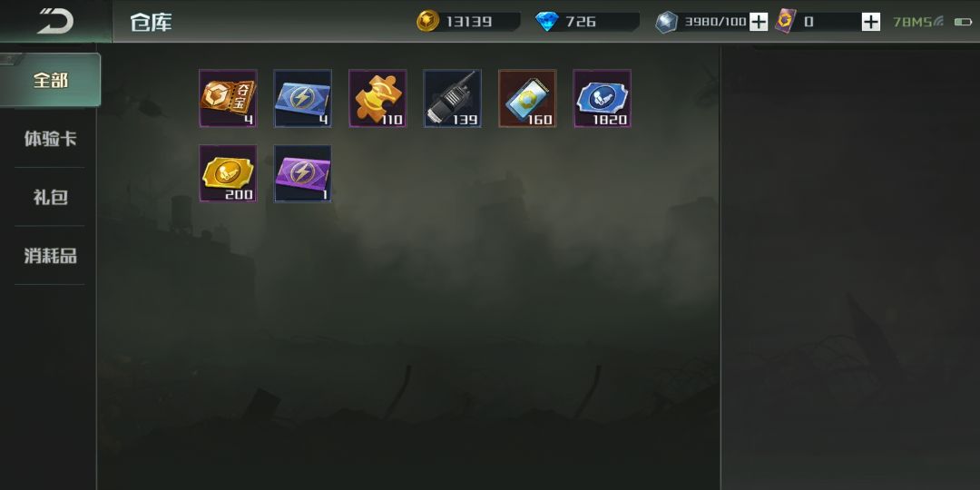Select the purple lightning card item

pos(302,173)
